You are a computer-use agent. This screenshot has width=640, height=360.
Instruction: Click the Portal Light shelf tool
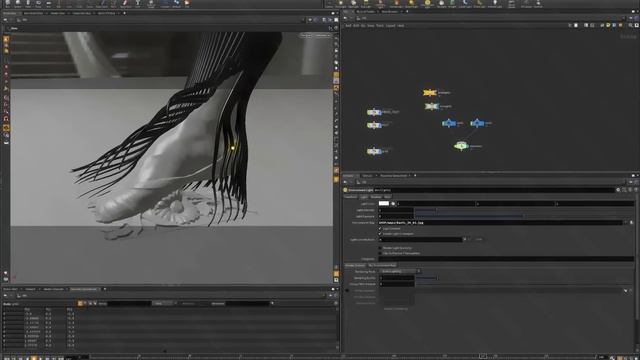tap(480, 4)
